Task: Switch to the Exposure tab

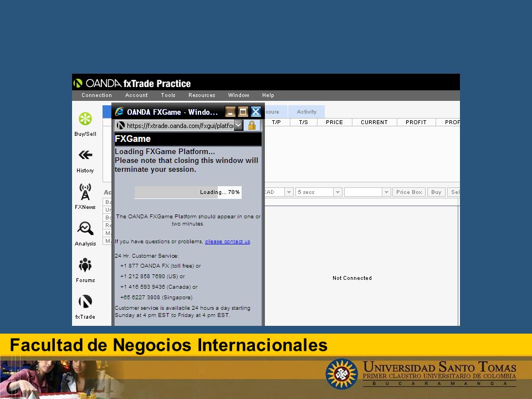Action: click(x=275, y=111)
